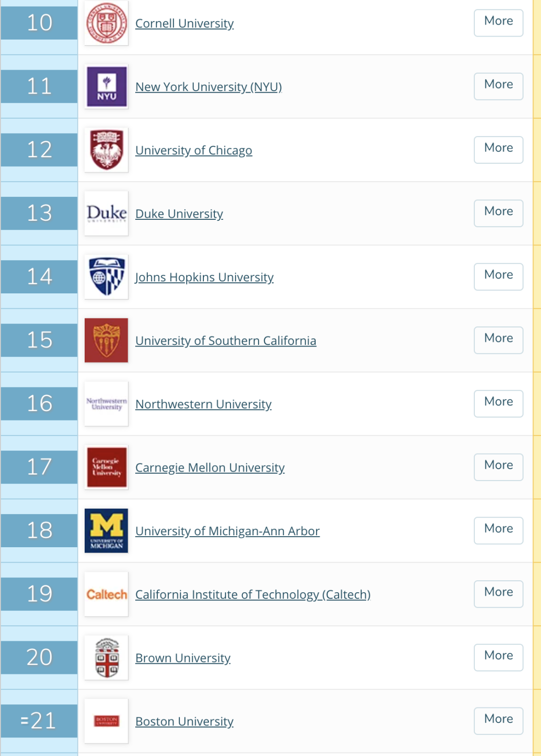
Task: Click the Carnegie Mellon red logo
Action: pos(106,467)
